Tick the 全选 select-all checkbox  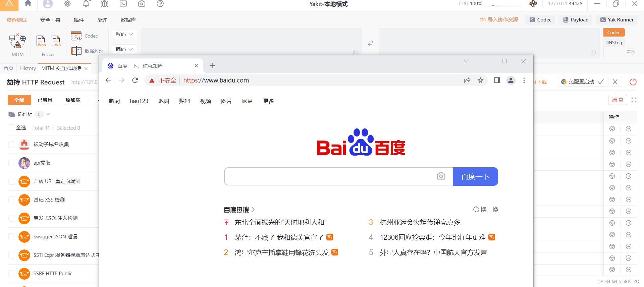(11, 128)
